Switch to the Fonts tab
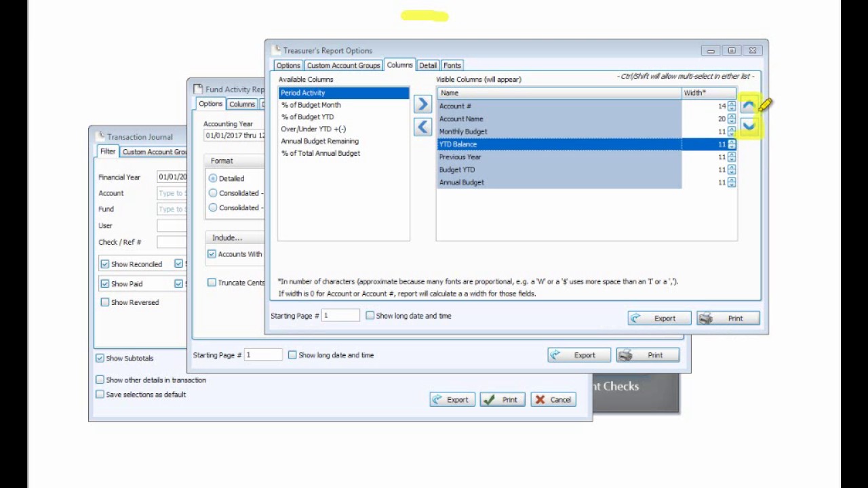 [x=452, y=65]
